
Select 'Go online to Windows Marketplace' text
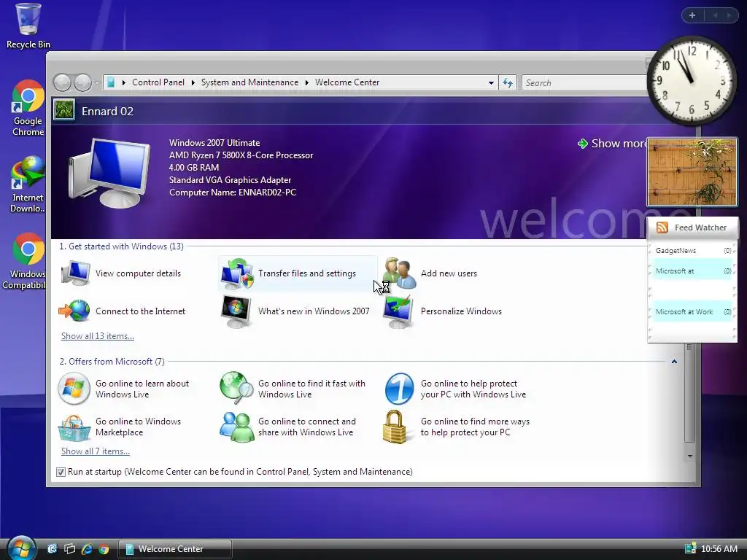[x=138, y=427]
